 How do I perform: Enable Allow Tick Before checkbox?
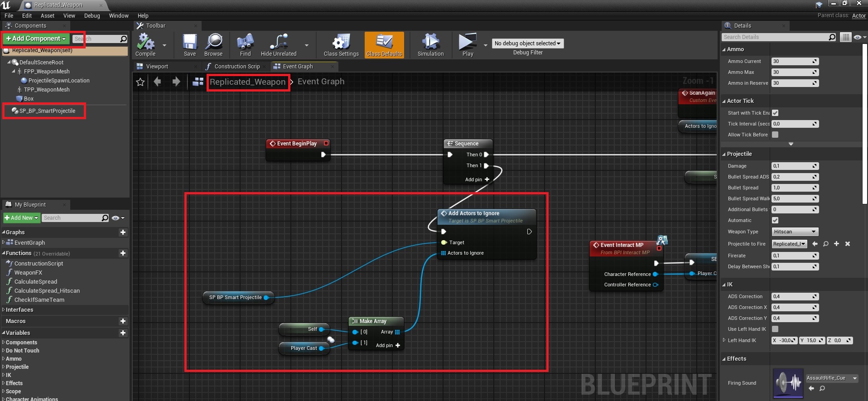pyautogui.click(x=775, y=135)
